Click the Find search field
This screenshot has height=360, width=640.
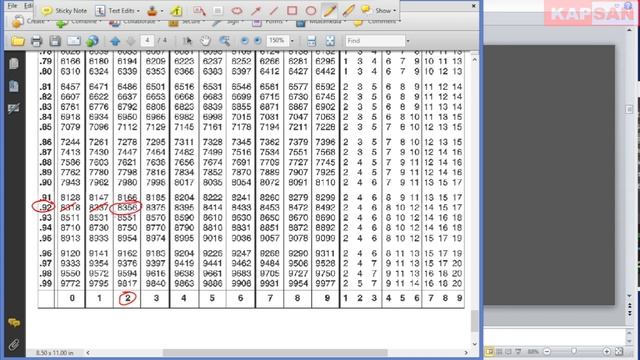click(x=375, y=41)
